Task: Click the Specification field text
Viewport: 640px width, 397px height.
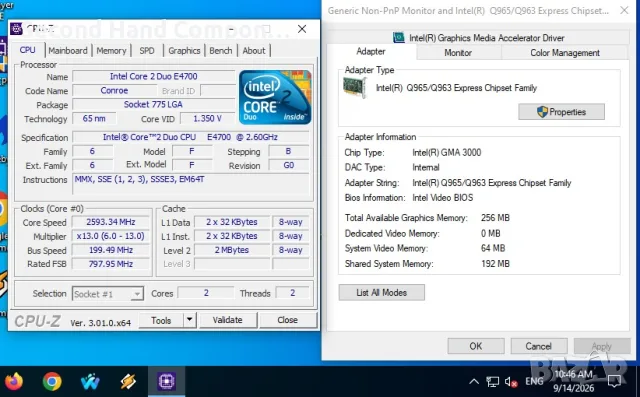Action: coord(190,137)
